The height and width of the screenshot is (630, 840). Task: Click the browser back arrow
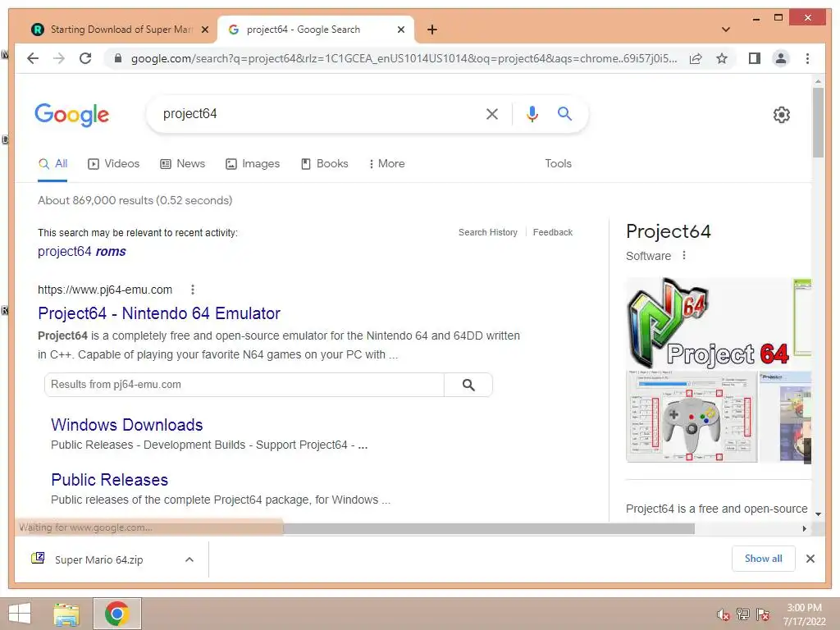(x=33, y=58)
